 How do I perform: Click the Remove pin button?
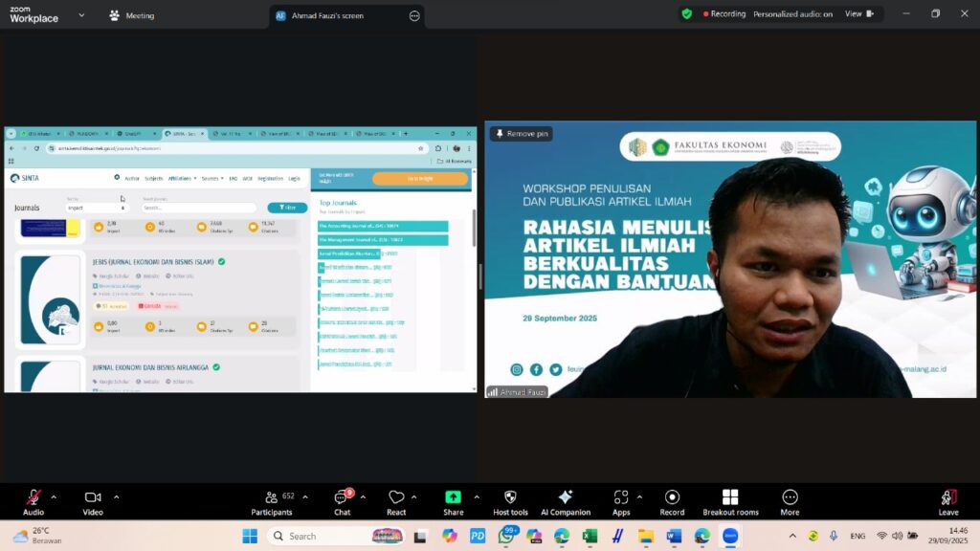click(x=522, y=134)
